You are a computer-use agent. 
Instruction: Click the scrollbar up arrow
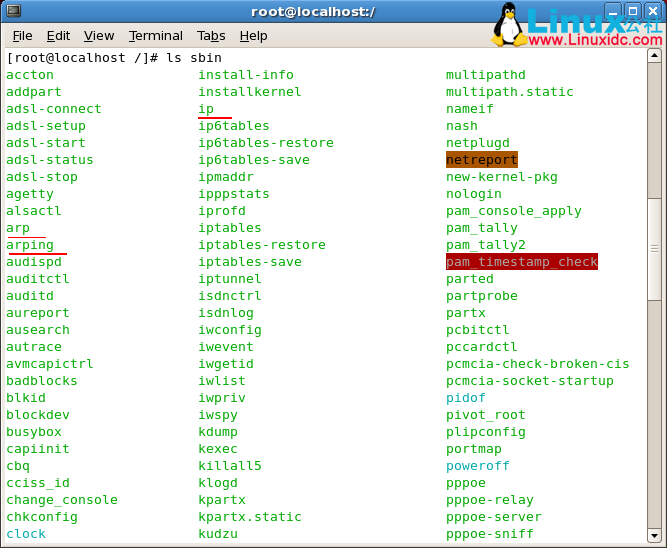(654, 56)
